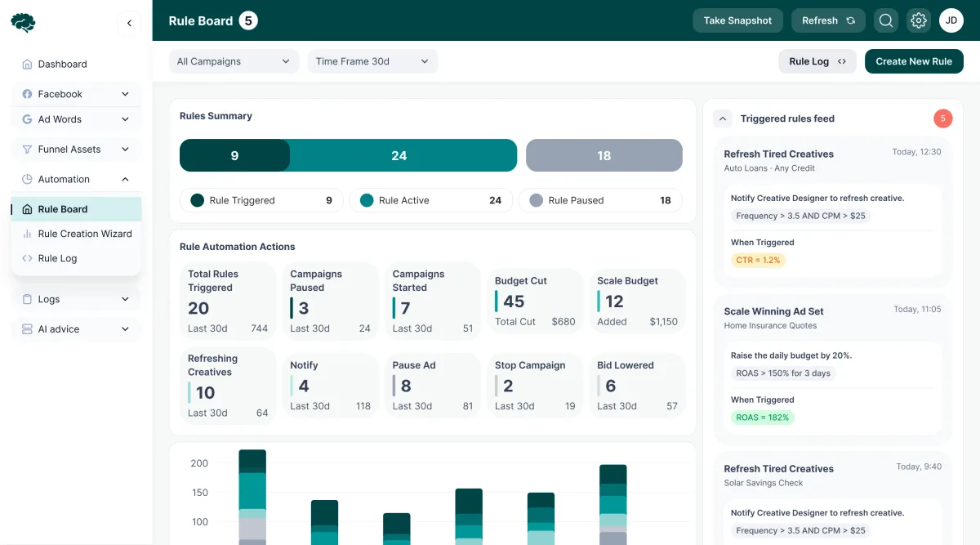Open the All Campaigns dropdown
980x545 pixels.
234,61
